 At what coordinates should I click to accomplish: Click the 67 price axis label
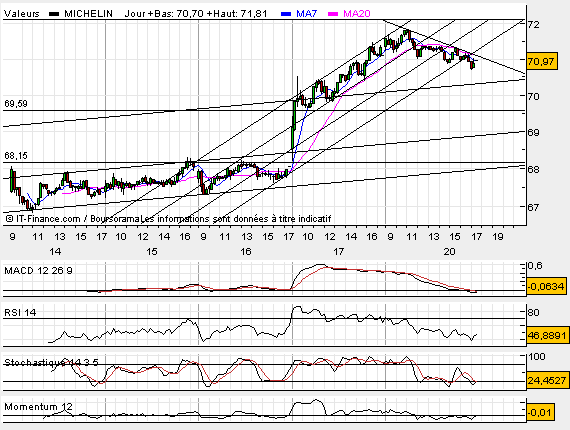coord(534,207)
